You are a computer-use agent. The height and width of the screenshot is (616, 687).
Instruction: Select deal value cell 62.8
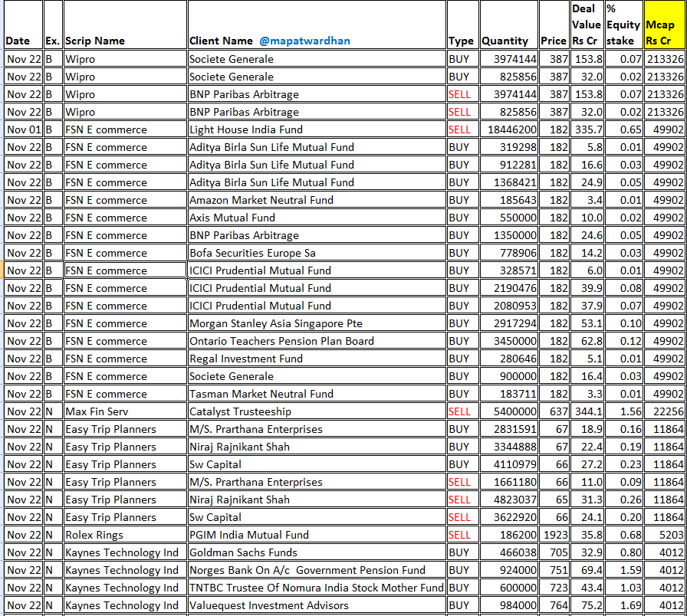pos(587,341)
